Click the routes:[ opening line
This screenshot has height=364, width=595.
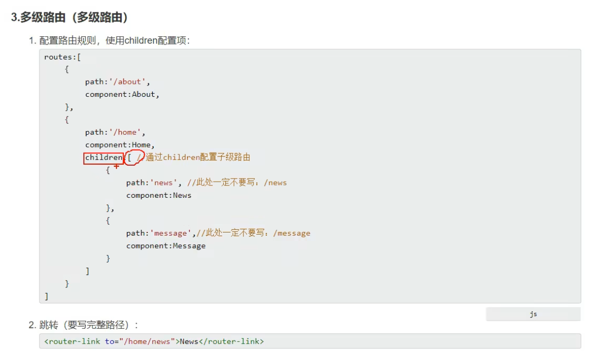click(x=63, y=57)
